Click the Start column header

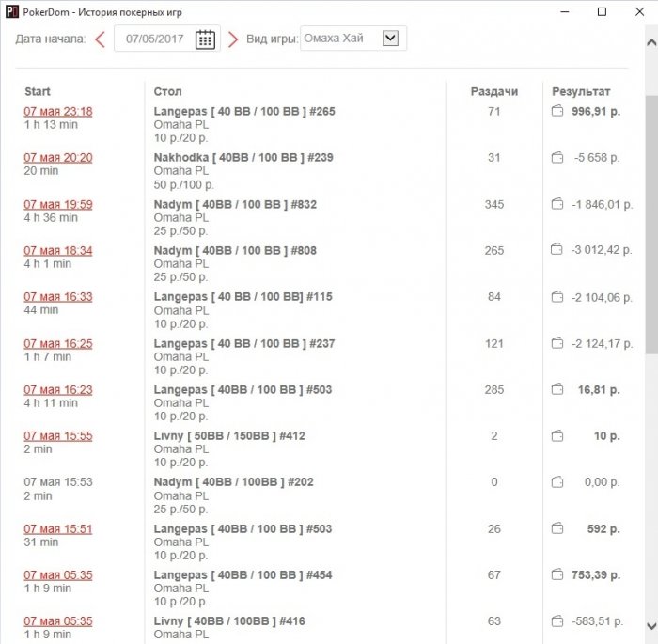tap(38, 91)
